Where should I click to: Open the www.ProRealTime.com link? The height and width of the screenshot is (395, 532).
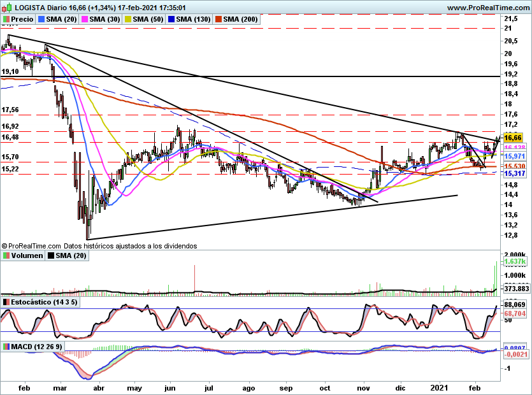coord(487,8)
